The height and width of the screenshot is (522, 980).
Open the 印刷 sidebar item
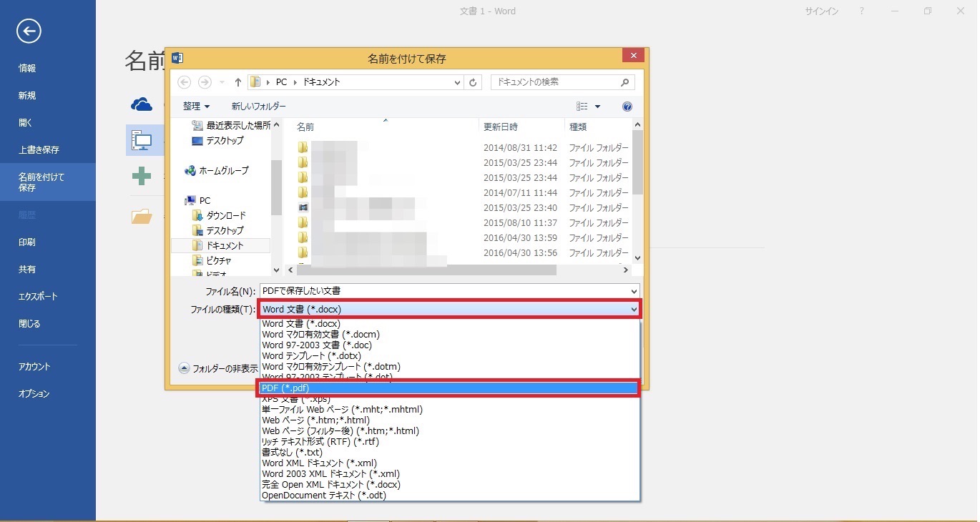[27, 242]
